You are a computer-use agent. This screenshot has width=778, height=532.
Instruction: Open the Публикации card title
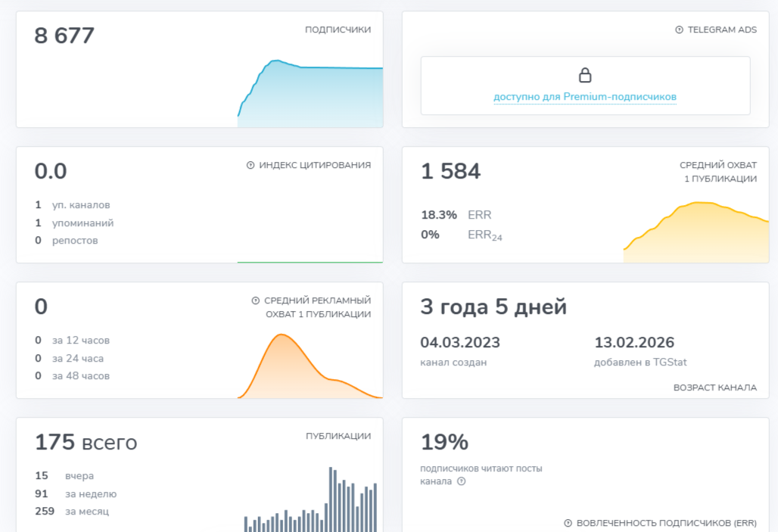[338, 436]
